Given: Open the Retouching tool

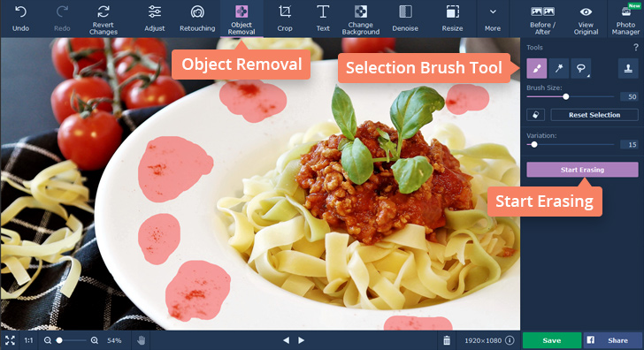Looking at the screenshot, I should [x=197, y=19].
